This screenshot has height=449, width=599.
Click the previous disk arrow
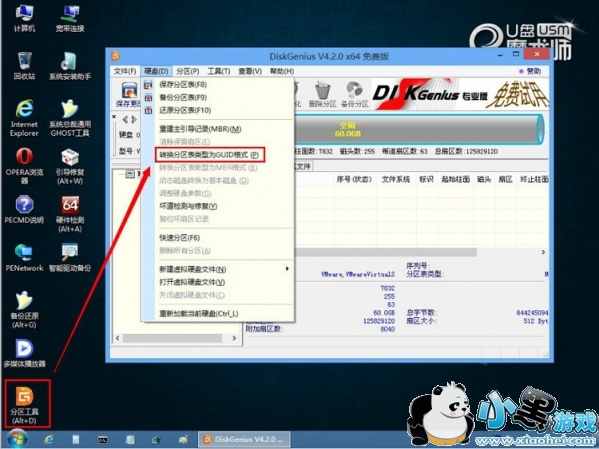(x=125, y=120)
